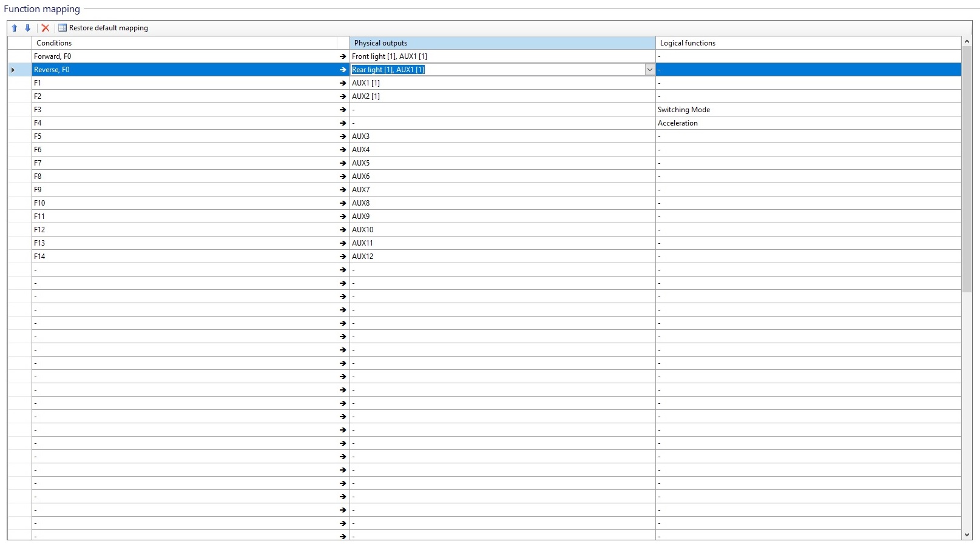The height and width of the screenshot is (547, 980).
Task: Click the current row indicator triangle
Action: coord(13,70)
